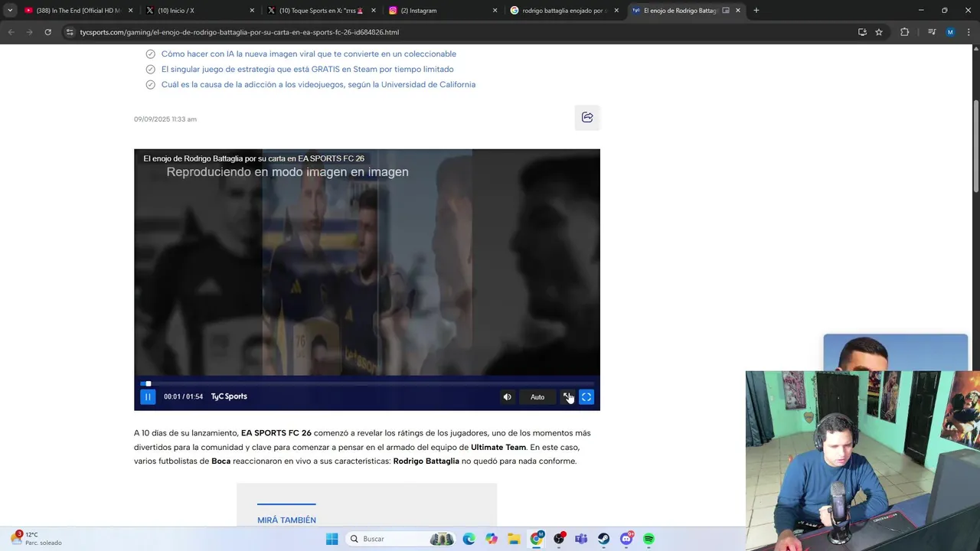Close the Inicio / X tab
The height and width of the screenshot is (551, 980).
coord(252,11)
